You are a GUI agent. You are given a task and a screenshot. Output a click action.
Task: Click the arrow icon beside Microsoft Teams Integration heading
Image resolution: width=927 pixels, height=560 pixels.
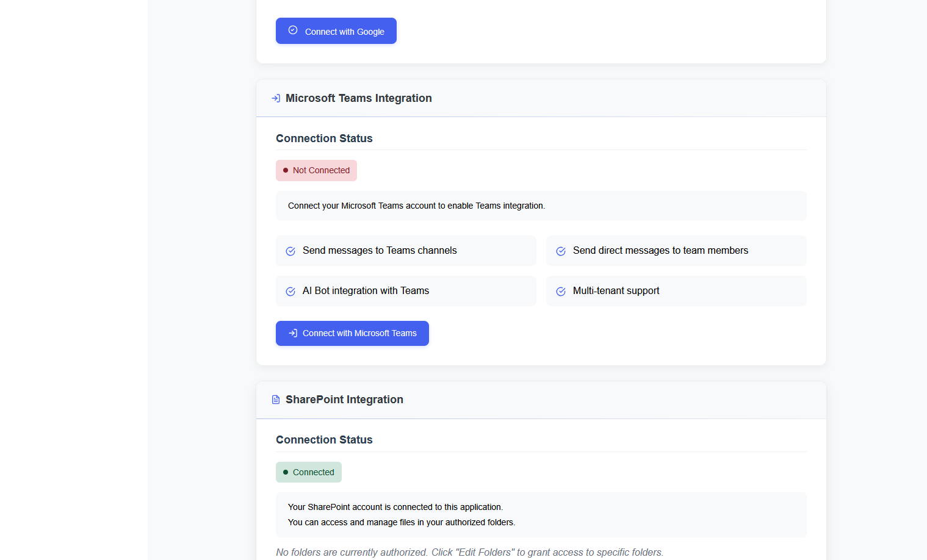pyautogui.click(x=276, y=98)
